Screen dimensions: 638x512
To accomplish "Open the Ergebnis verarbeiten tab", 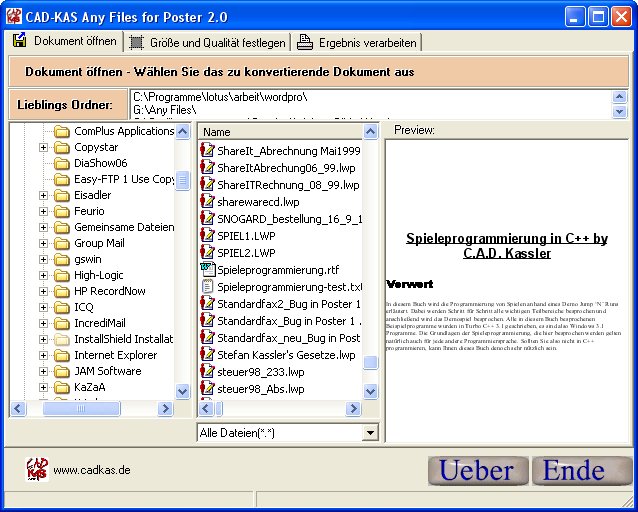I will (356, 42).
